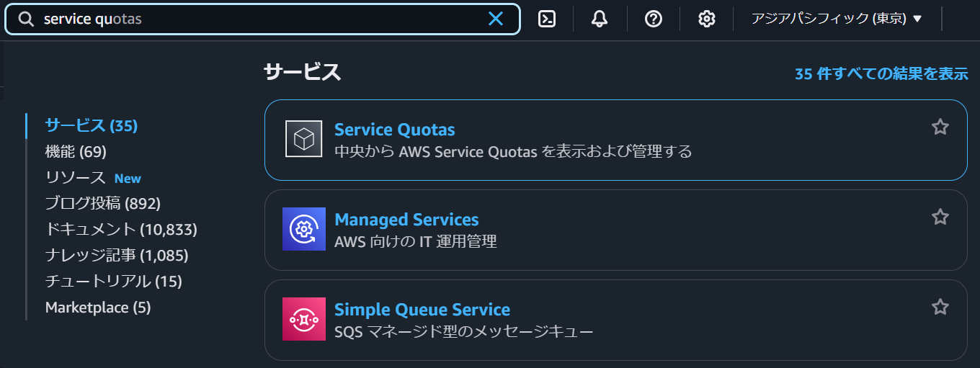Screen dimensions: 980x368
Task: Open the notifications bell
Action: (600, 19)
